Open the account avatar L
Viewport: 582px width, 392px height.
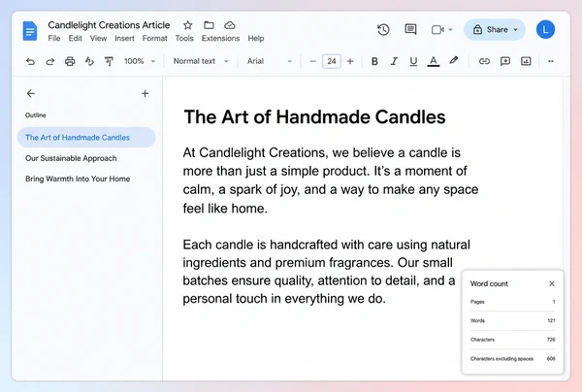point(545,29)
